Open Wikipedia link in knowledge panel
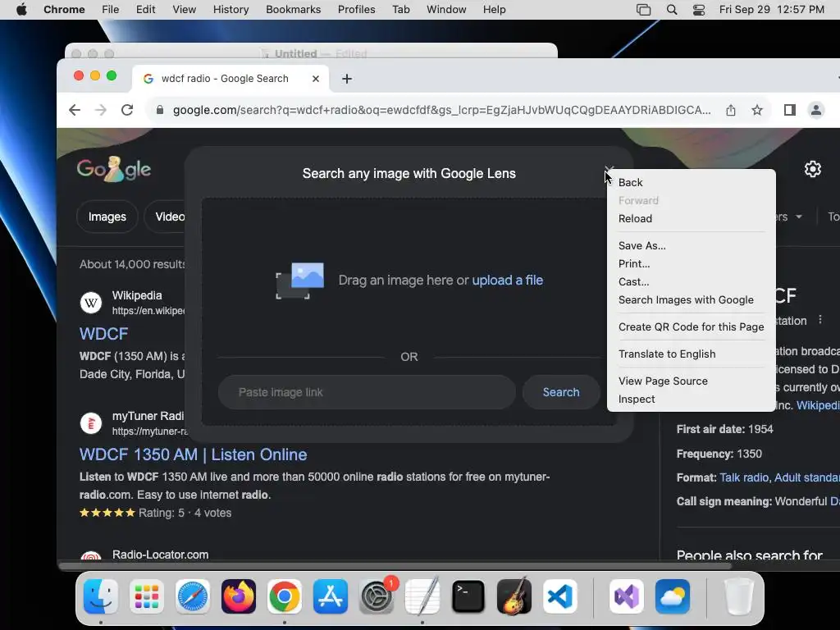The image size is (840, 630). (x=818, y=405)
